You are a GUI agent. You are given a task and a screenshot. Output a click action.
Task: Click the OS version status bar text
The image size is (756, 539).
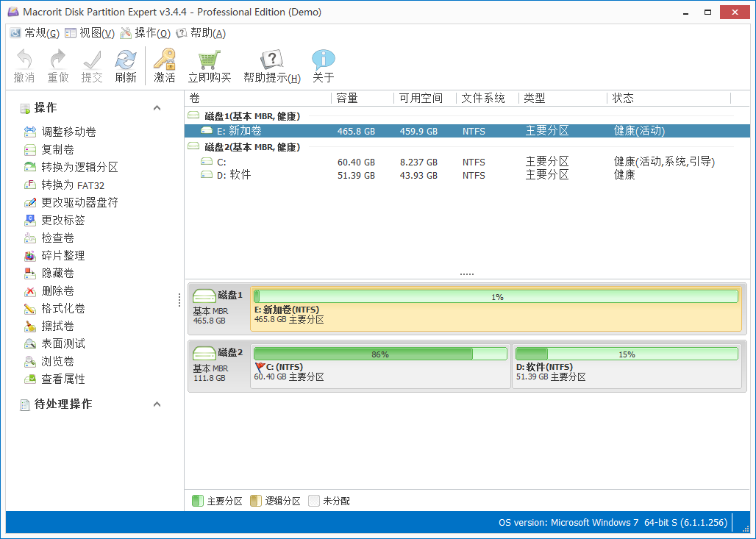click(613, 523)
